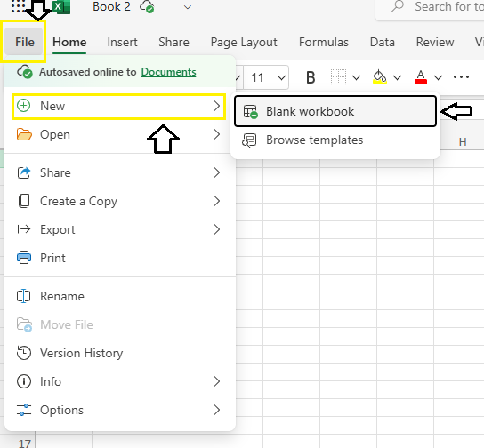The image size is (484, 448).
Task: Apply red font color
Action: (x=421, y=77)
